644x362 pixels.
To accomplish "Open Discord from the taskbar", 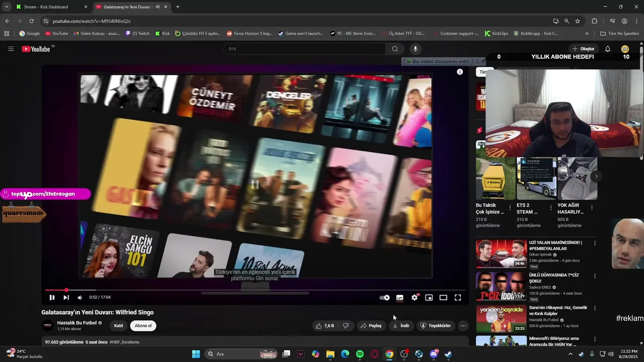I will 434,354.
